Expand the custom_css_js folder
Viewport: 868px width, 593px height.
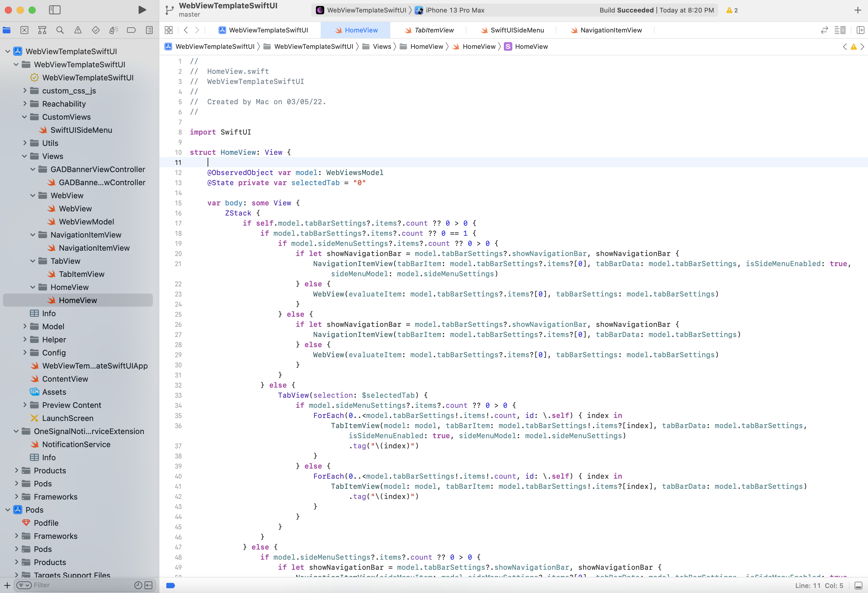pyautogui.click(x=25, y=91)
